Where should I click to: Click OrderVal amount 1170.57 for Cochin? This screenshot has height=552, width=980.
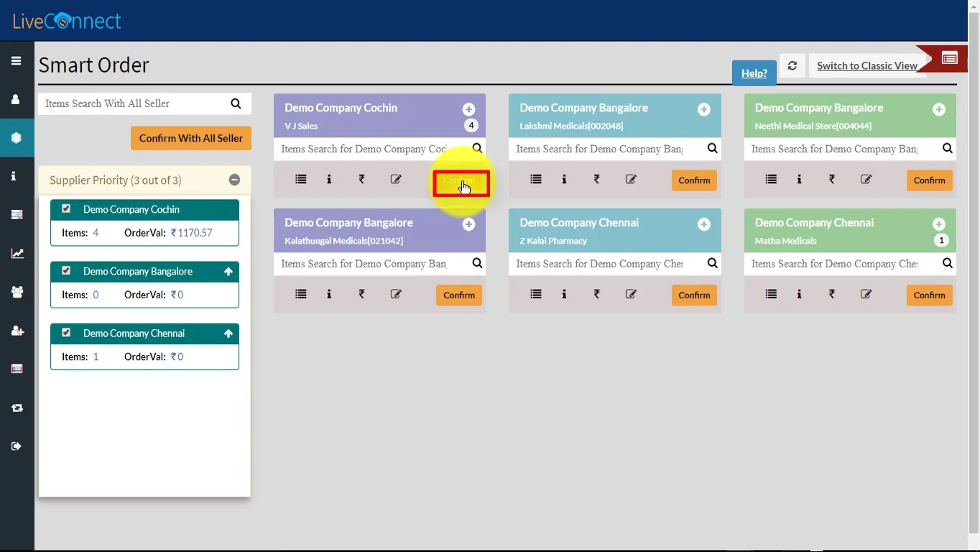pyautogui.click(x=191, y=233)
